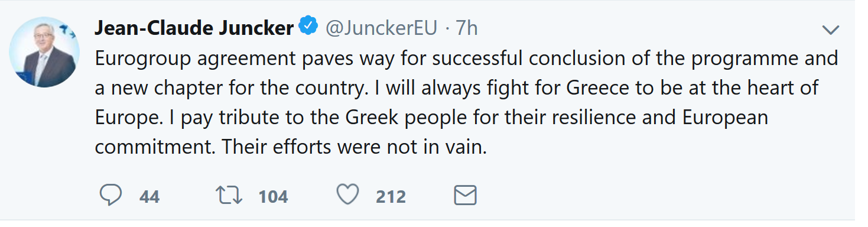The width and height of the screenshot is (868, 227).
Task: Click the line starting "Europe. I pay tribute"
Action: tap(431, 118)
